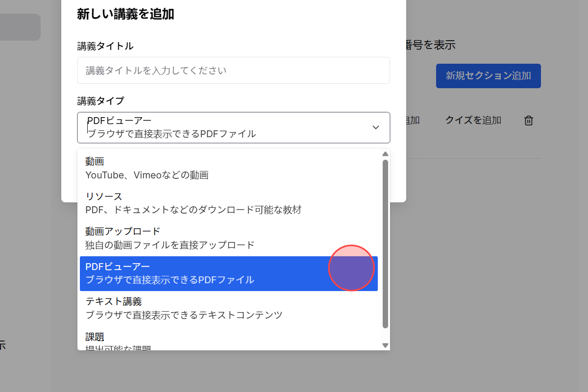588x392 pixels.
Task: Open the クイズを追加 link
Action: [x=472, y=120]
